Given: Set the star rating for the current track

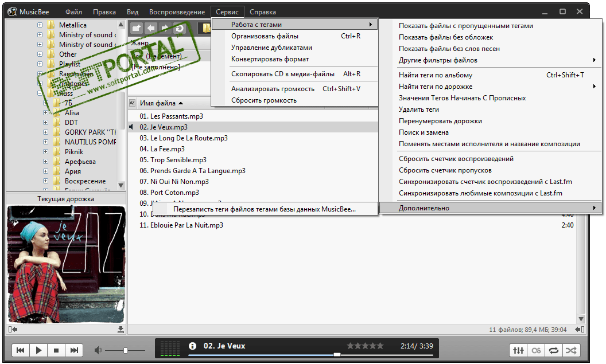Looking at the screenshot, I should pyautogui.click(x=365, y=346).
